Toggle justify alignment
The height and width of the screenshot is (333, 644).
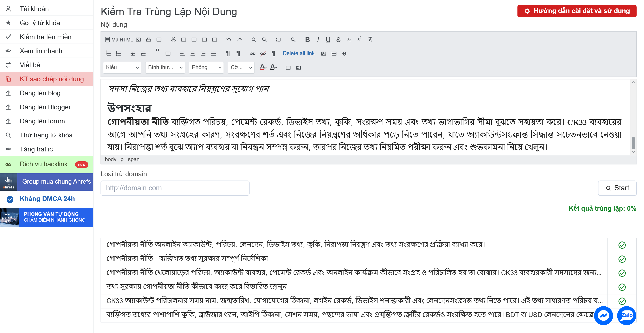213,53
